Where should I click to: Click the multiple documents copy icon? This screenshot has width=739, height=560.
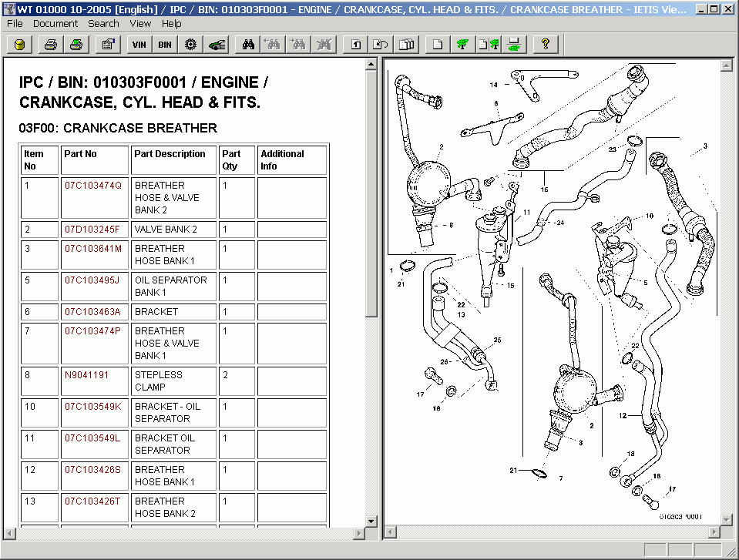tap(406, 44)
